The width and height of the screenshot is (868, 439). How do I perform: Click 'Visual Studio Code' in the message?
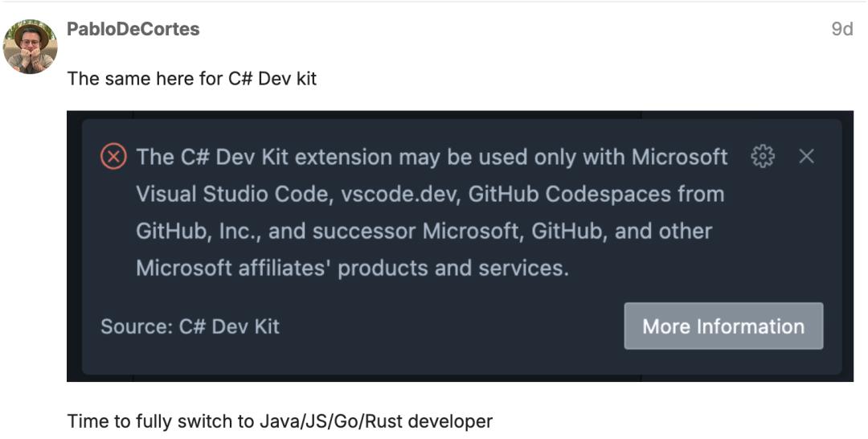(x=235, y=195)
